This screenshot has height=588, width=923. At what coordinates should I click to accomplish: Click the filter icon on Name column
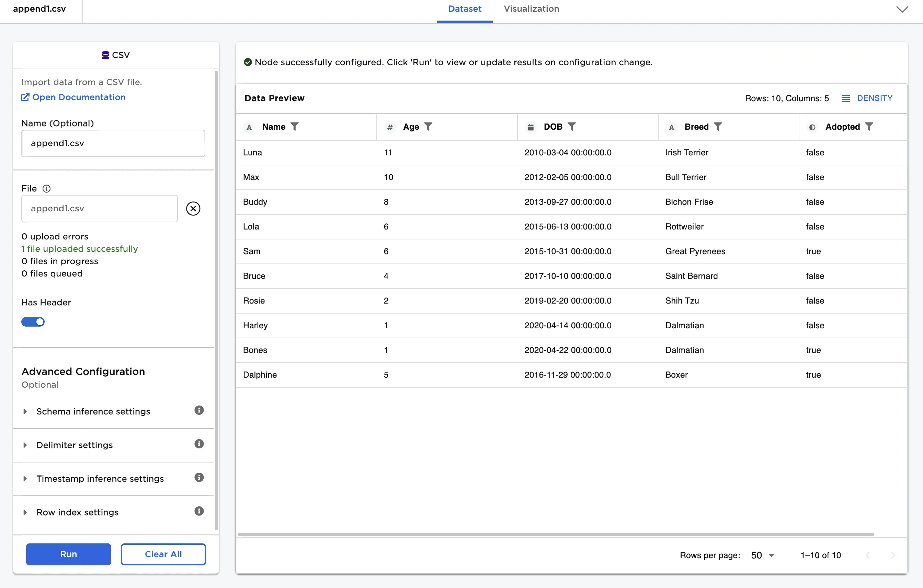294,126
